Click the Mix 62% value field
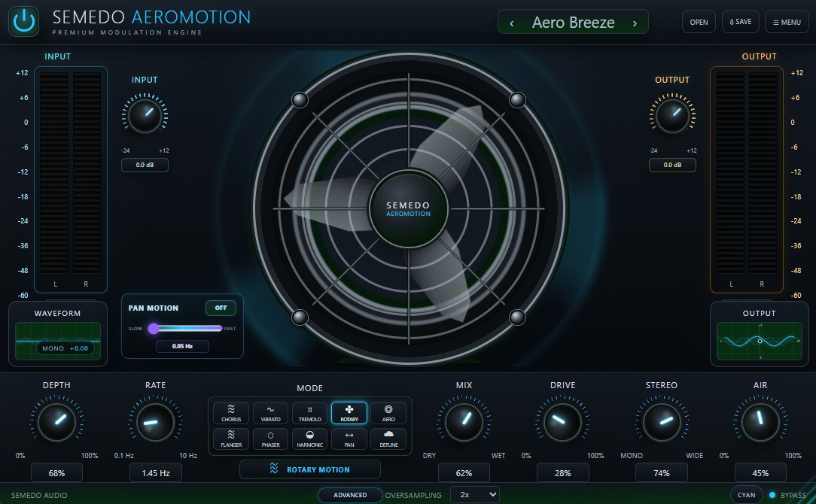 (x=464, y=473)
